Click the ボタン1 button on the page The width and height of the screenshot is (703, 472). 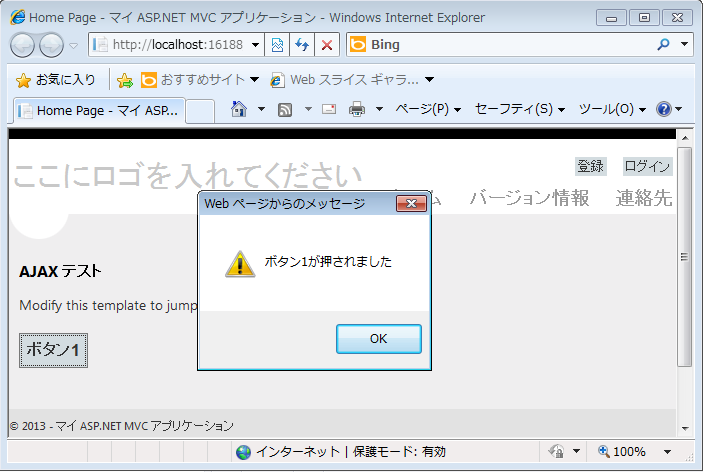click(53, 350)
